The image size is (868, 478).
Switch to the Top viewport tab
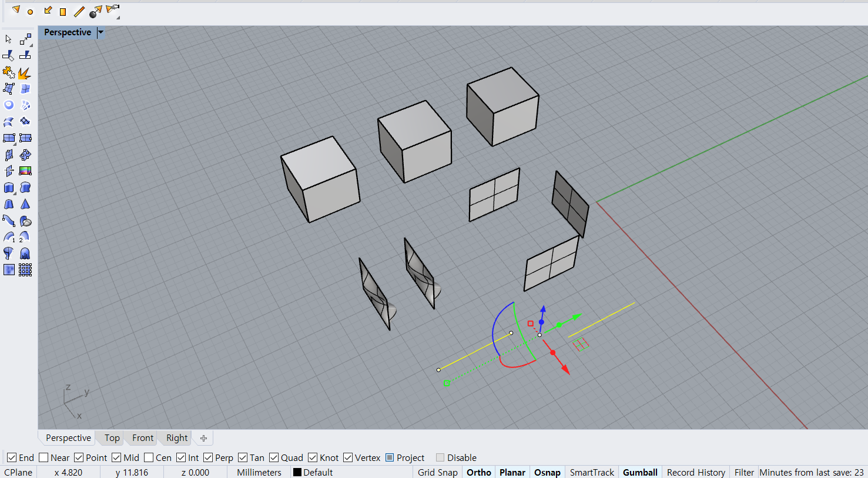tap(112, 438)
